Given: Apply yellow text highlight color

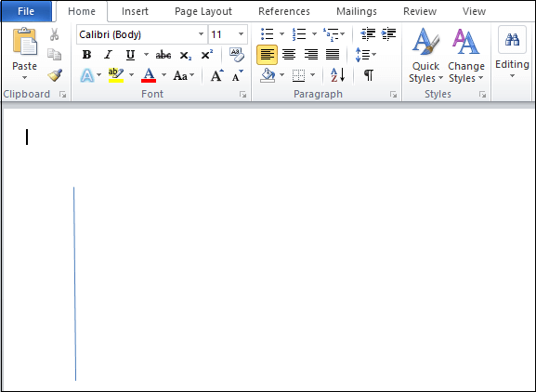Looking at the screenshot, I should pos(116,75).
